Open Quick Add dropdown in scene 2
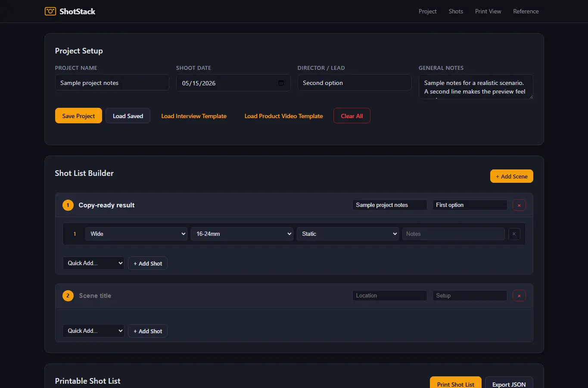This screenshot has width=588, height=388. 93,331
